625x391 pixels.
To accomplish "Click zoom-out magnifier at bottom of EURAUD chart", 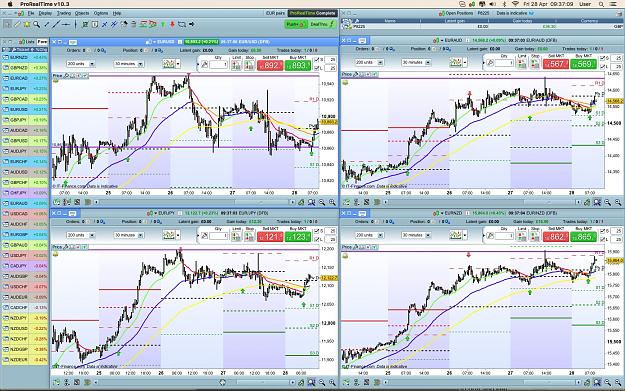I will pyautogui.click(x=607, y=202).
